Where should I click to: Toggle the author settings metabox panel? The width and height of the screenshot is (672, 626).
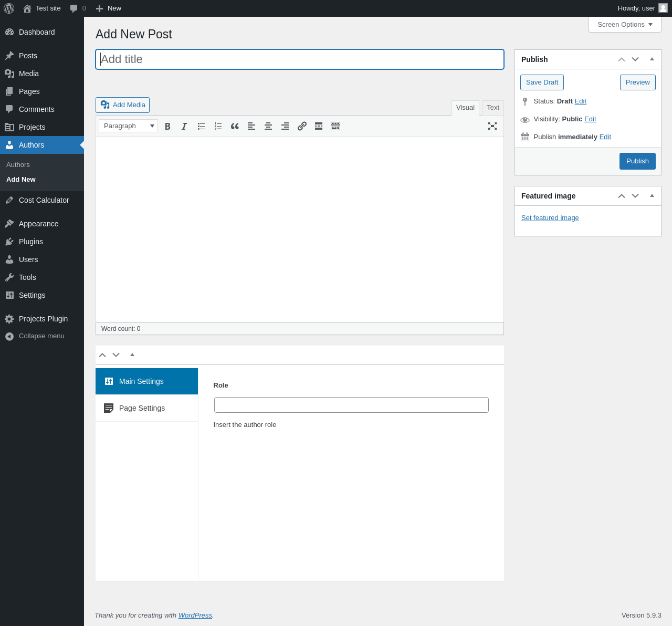click(x=132, y=355)
